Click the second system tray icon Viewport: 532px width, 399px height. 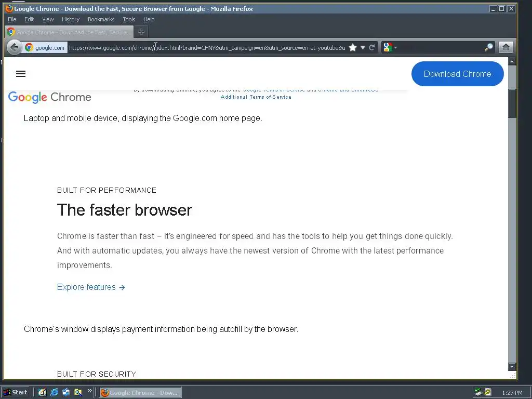point(488,392)
